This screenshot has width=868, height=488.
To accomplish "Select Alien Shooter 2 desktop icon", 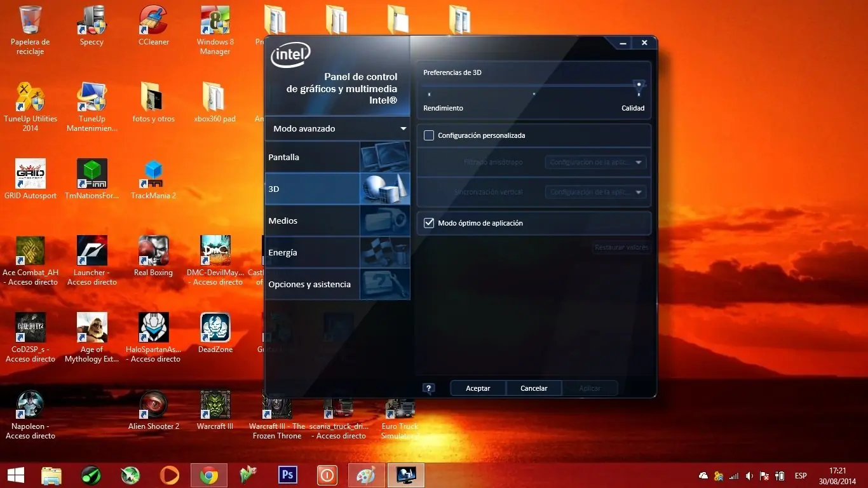I will coord(154,410).
